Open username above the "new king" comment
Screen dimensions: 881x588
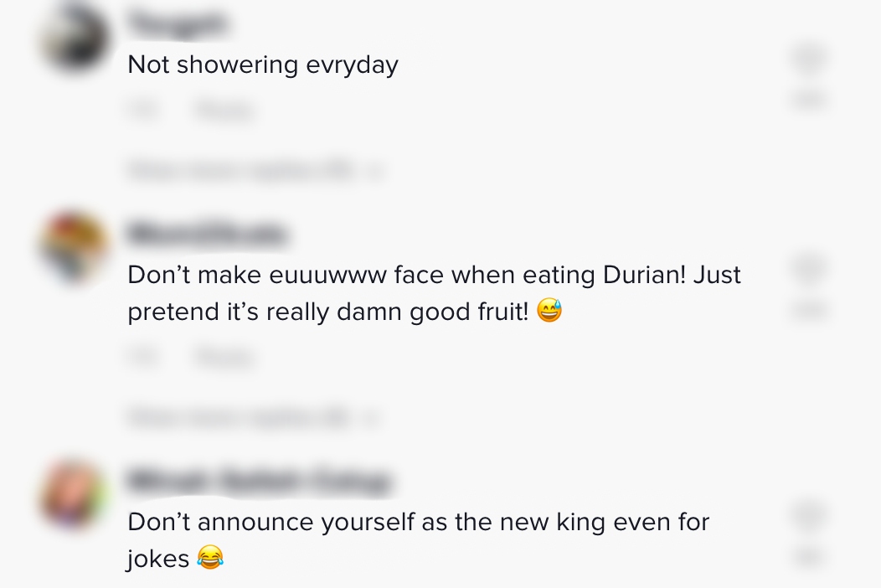(260, 481)
